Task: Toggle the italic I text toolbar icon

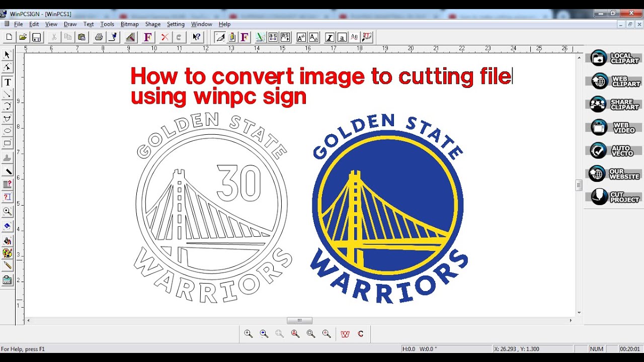Action: point(330,37)
